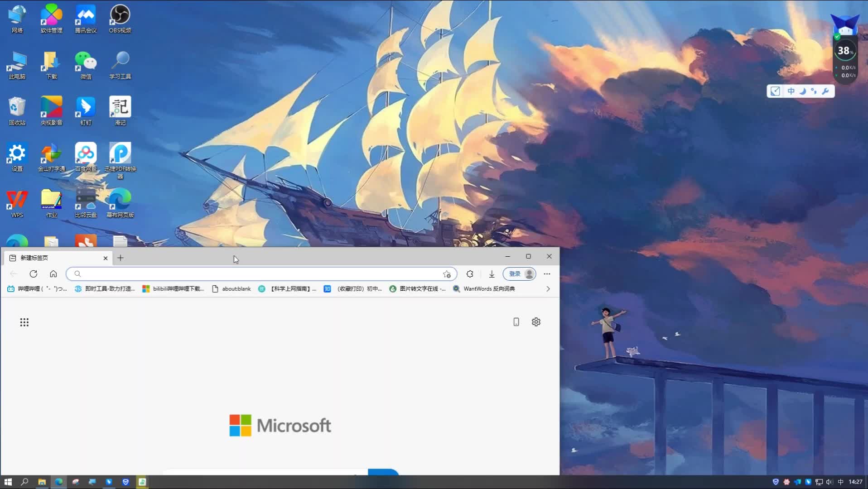The image size is (868, 489).
Task: Select the 此电脑 desktop icon
Action: [17, 65]
